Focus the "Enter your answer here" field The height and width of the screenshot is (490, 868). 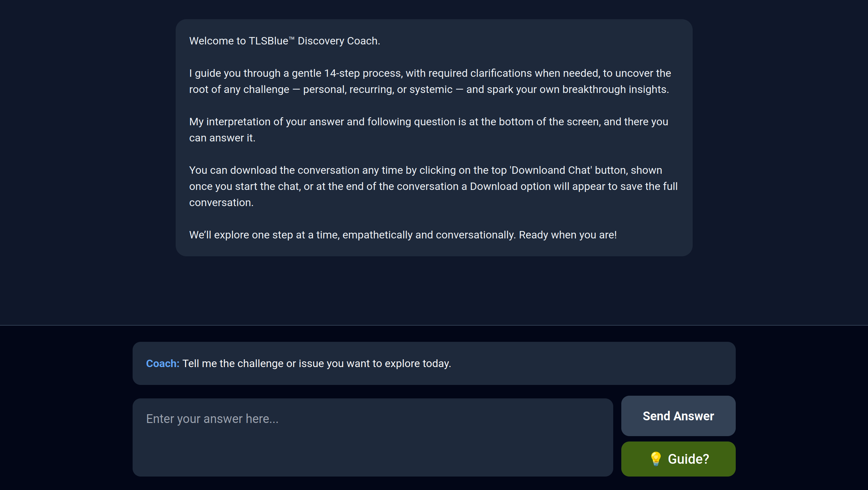coord(372,437)
